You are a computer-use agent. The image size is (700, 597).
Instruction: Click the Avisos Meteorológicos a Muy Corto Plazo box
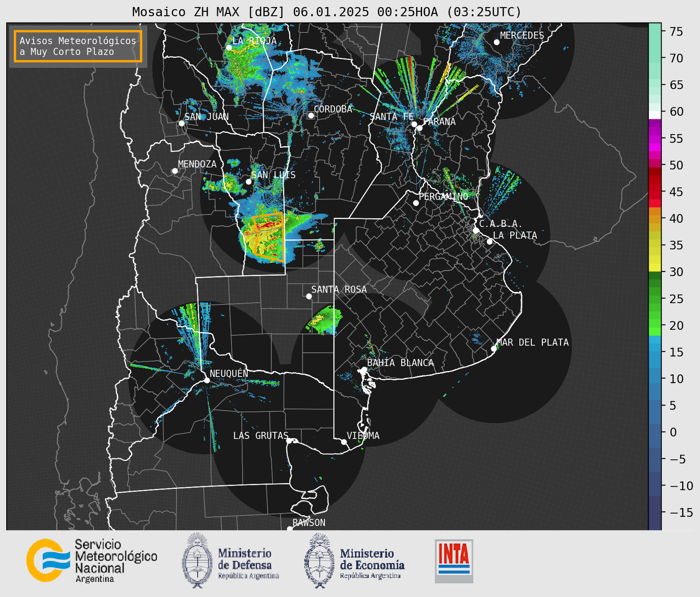[78, 46]
